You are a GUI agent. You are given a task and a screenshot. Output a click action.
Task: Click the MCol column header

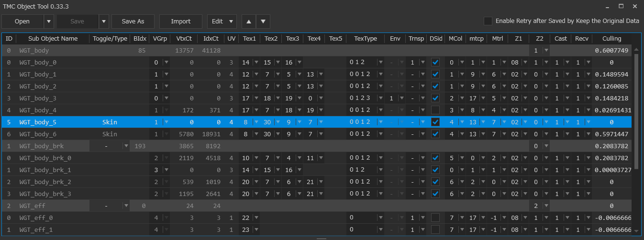pos(455,38)
